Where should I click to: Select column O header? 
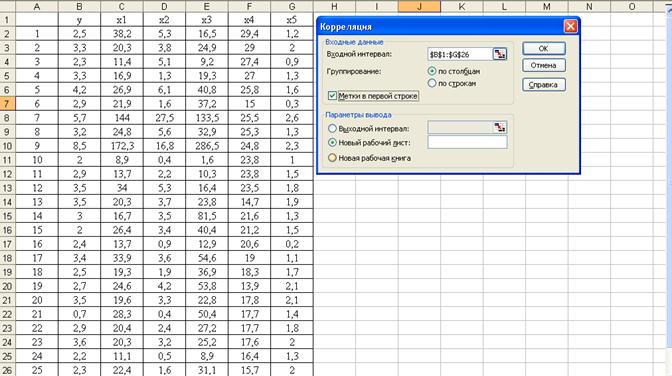(x=632, y=6)
